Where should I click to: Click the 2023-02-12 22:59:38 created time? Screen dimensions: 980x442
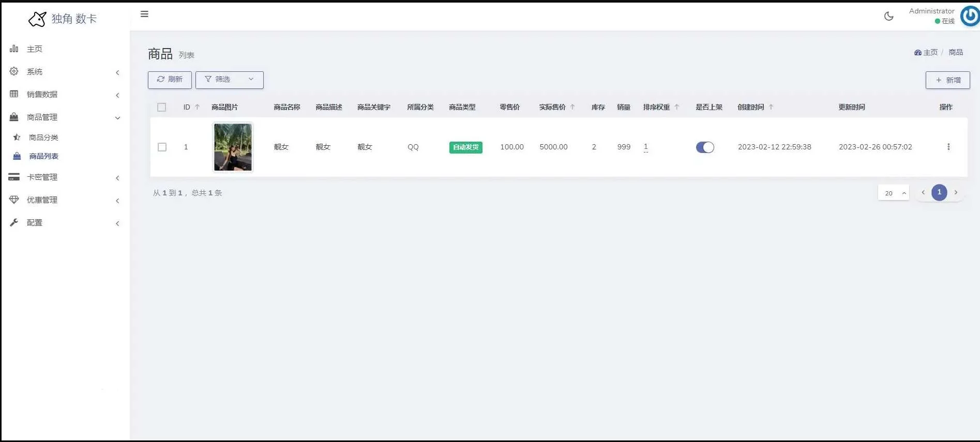pos(774,147)
